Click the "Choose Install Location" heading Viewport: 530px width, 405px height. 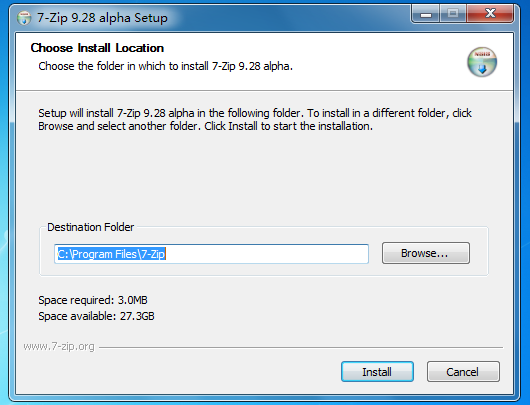(x=97, y=48)
